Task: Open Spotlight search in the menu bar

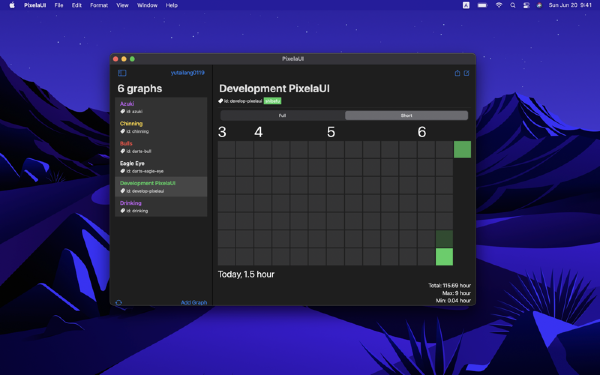Action: tap(513, 5)
